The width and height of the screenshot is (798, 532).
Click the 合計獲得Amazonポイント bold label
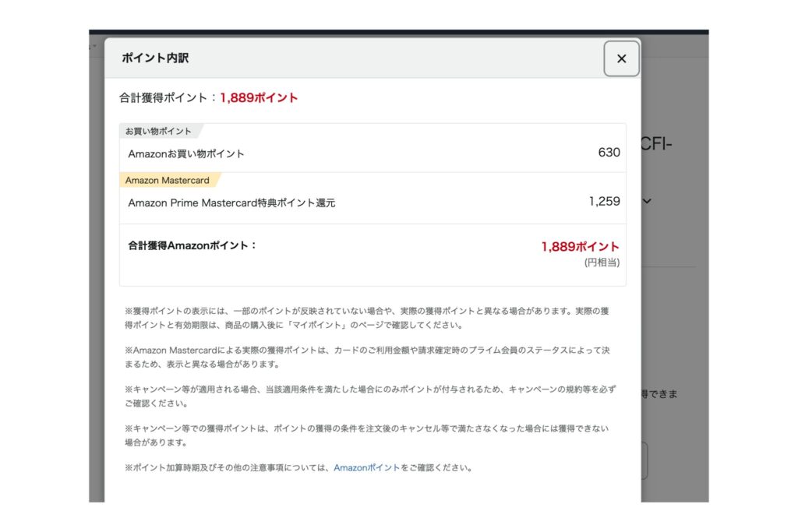click(x=192, y=245)
